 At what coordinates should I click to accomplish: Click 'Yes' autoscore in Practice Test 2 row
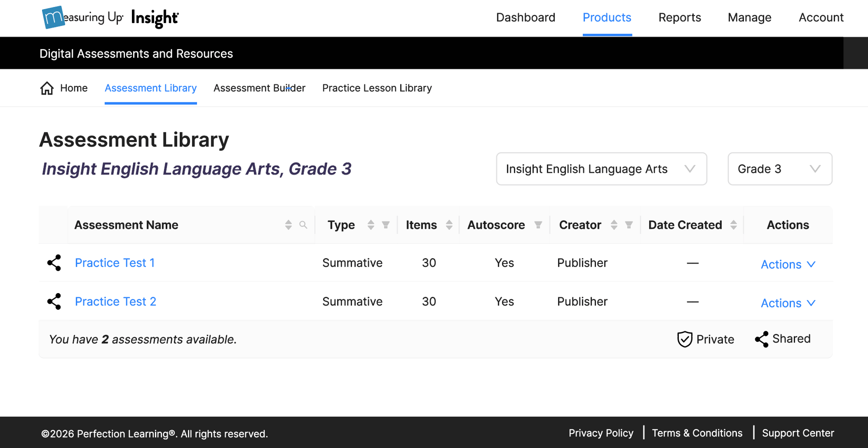504,301
